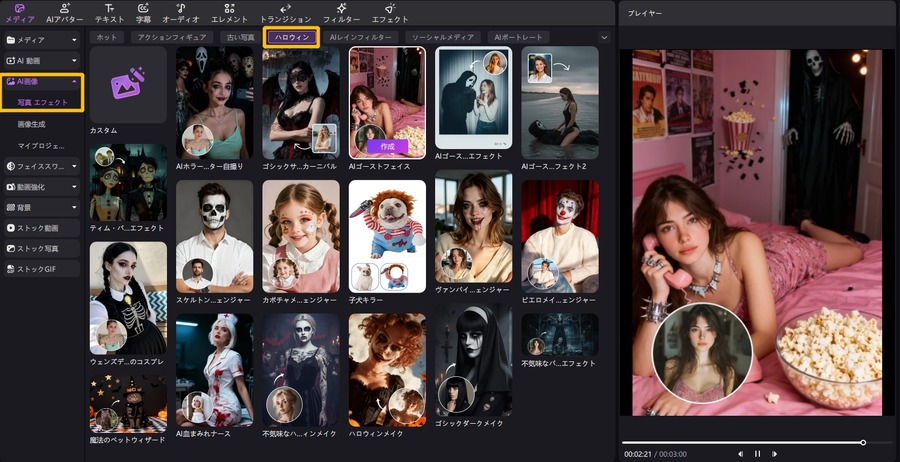Switch to the 古い写真 category tab
This screenshot has height=462, width=900.
(239, 37)
